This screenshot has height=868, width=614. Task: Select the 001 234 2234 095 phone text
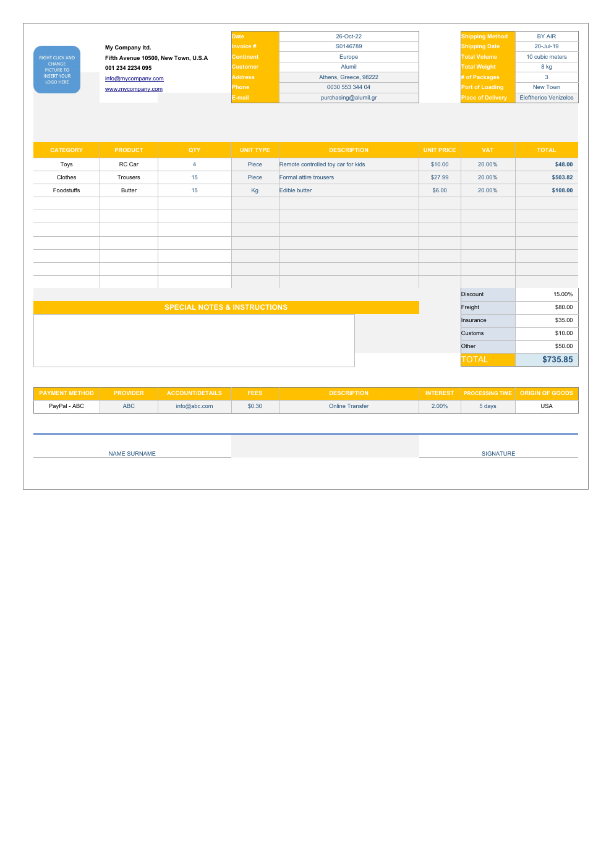128,68
